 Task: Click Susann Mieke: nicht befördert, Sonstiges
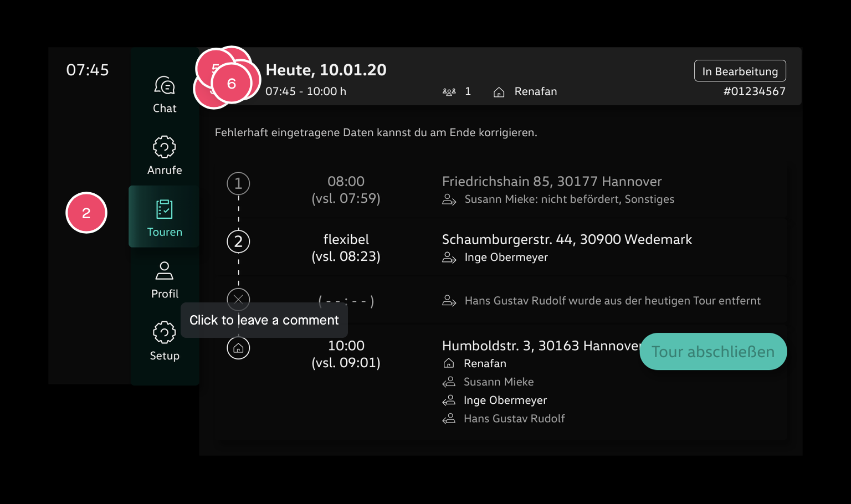tap(570, 199)
